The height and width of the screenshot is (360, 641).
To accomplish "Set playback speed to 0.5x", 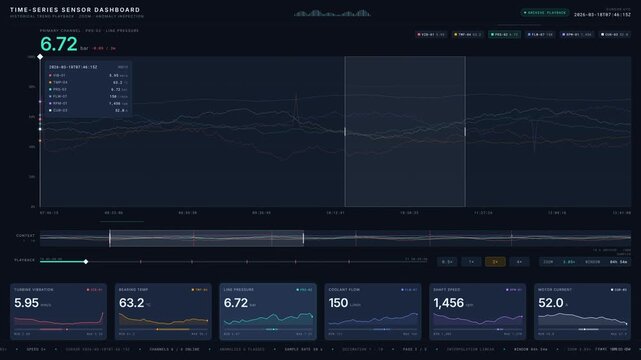I will click(x=447, y=262).
